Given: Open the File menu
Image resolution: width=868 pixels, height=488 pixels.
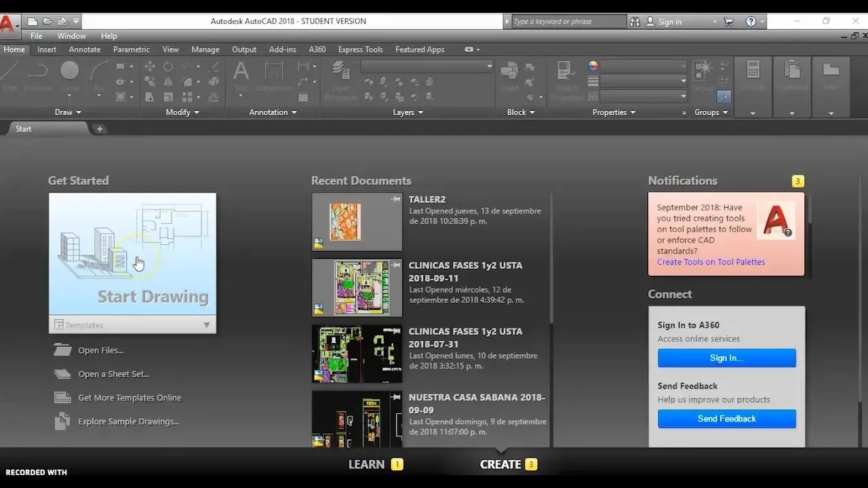Looking at the screenshot, I should pyautogui.click(x=37, y=36).
